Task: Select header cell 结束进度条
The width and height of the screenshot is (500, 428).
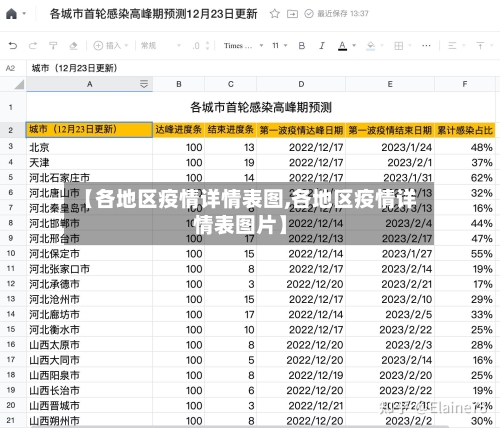Action: coord(231,130)
